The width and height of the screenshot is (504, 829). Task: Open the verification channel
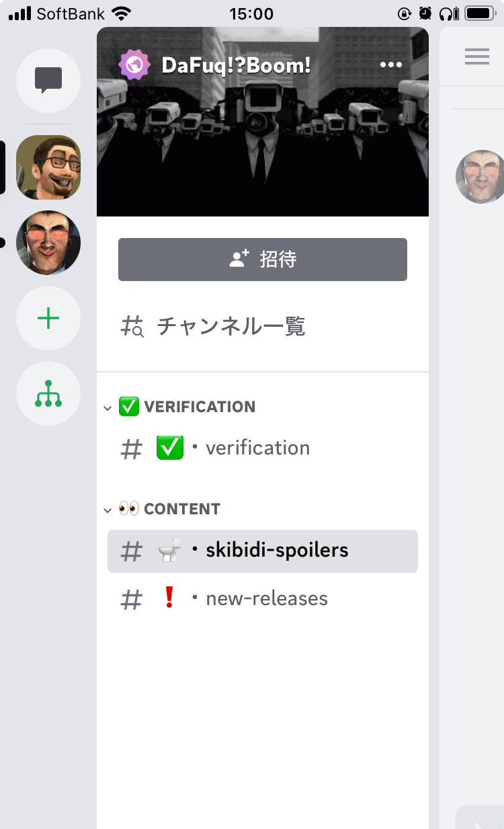pos(257,448)
